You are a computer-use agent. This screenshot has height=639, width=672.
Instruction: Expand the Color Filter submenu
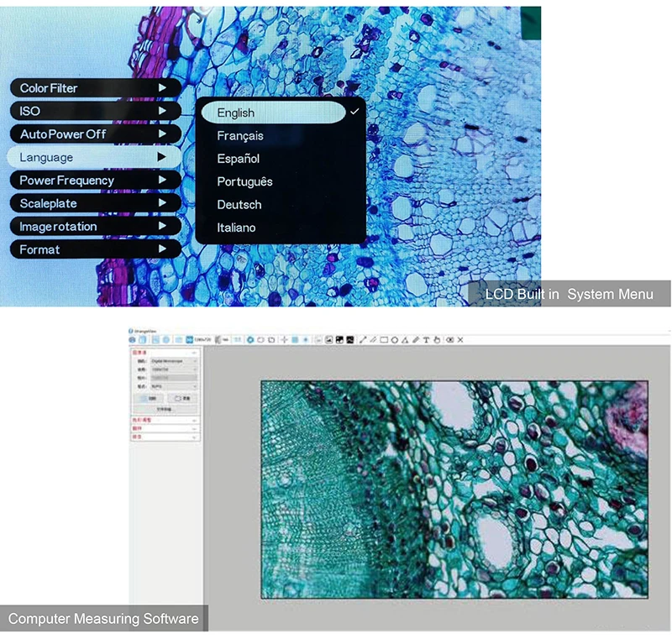94,87
